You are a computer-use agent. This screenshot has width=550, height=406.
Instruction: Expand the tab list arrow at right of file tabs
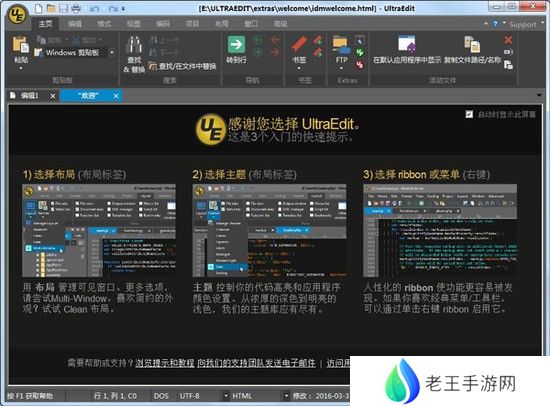[x=539, y=95]
